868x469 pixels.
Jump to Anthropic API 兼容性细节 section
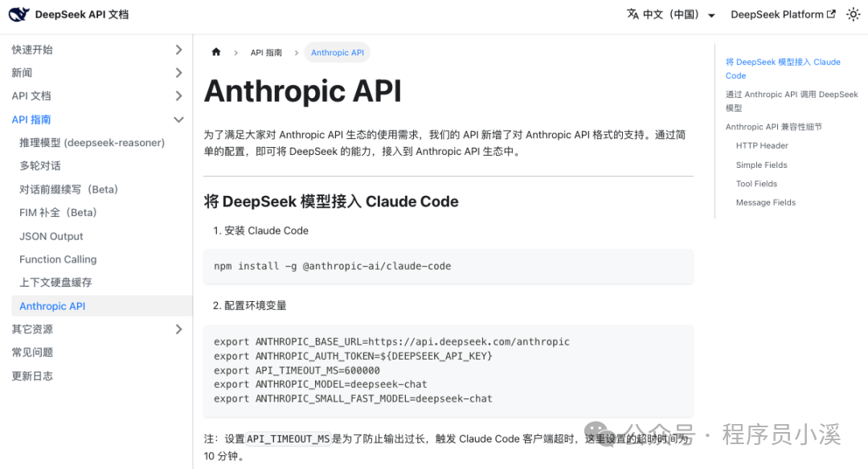(x=773, y=127)
